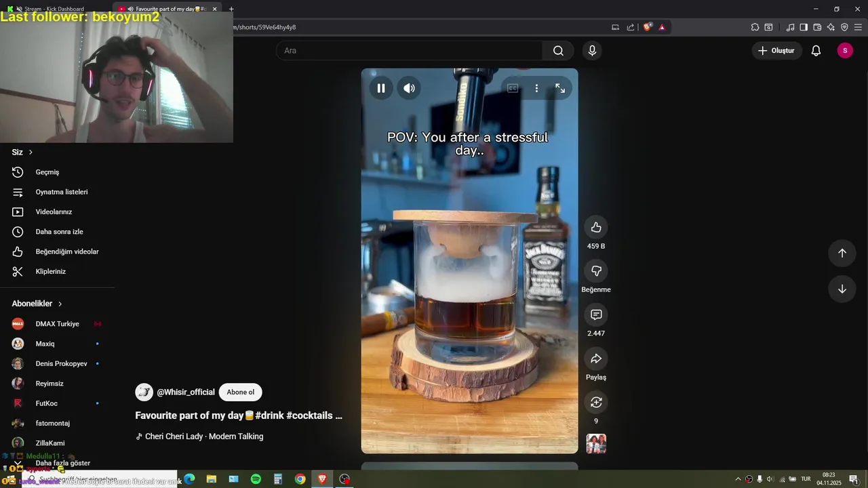
Task: Click the Brave Shields lion icon
Action: point(648,27)
